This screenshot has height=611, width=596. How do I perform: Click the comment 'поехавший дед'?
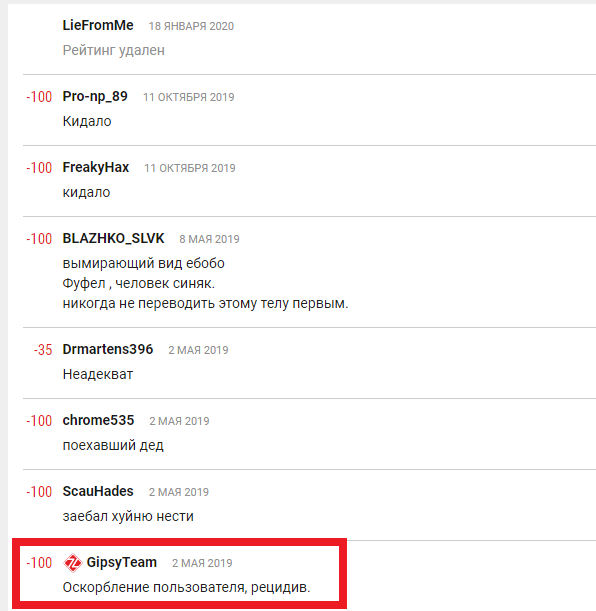point(113,445)
